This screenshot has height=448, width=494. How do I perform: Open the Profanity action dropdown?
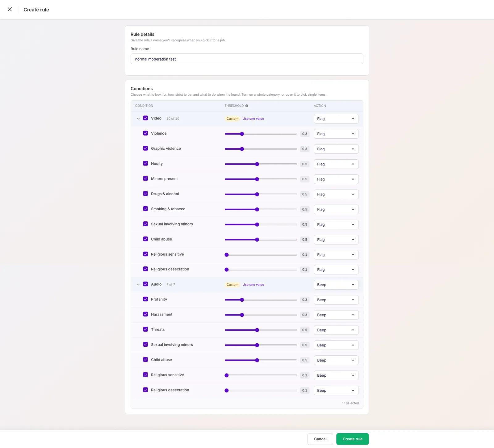[x=336, y=300]
